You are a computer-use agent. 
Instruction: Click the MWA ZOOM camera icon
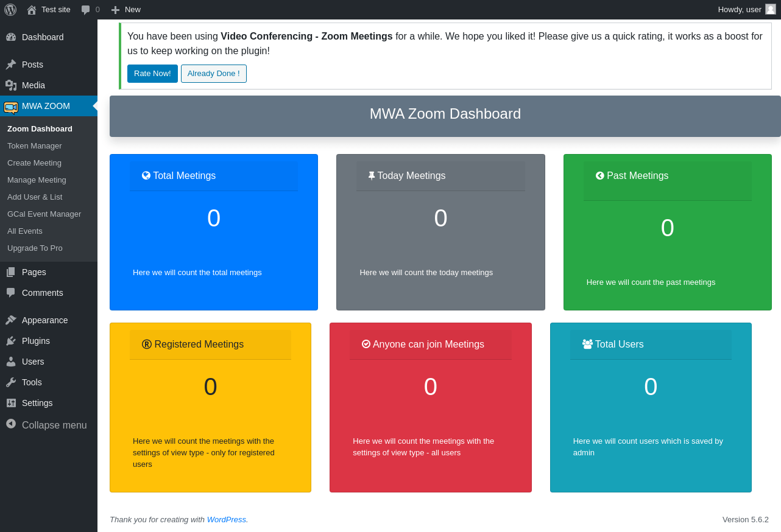coord(11,107)
